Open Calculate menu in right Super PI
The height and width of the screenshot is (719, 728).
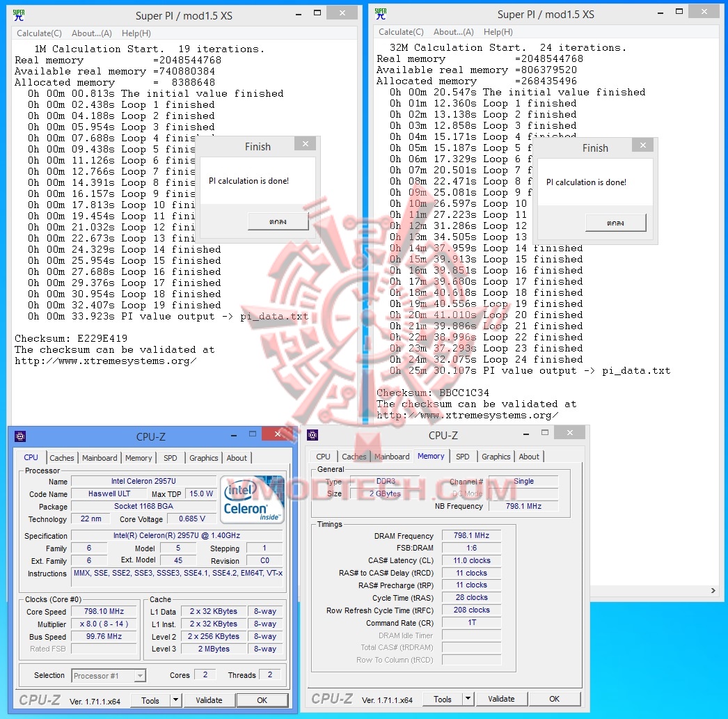401,31
